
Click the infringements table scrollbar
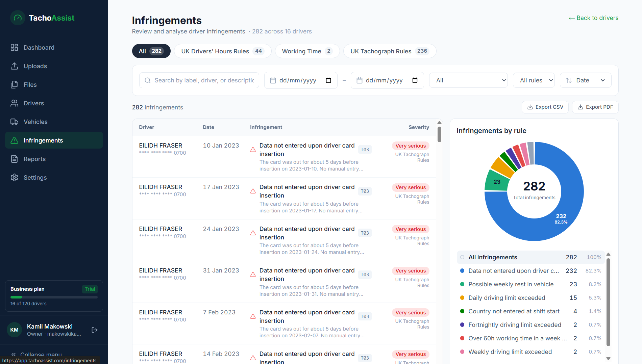[439, 134]
